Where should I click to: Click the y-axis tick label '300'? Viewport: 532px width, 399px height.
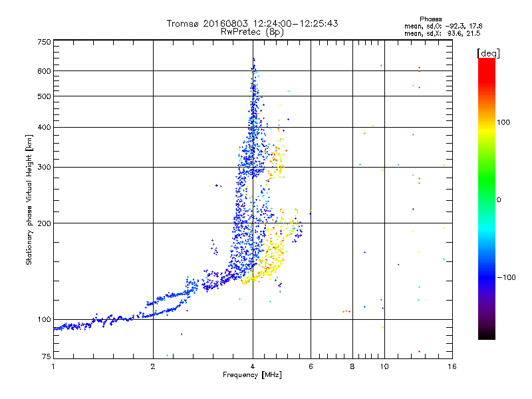click(x=44, y=168)
